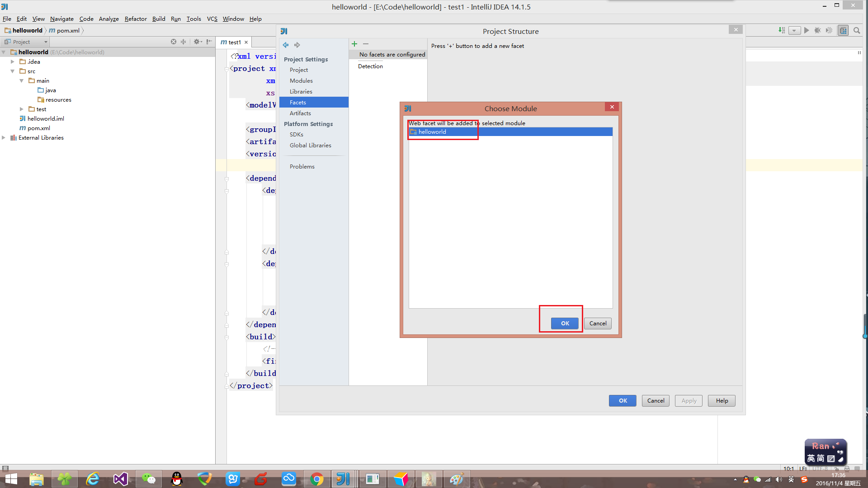Viewport: 868px width, 488px height.
Task: Select Detection in the facets list
Action: [x=370, y=66]
